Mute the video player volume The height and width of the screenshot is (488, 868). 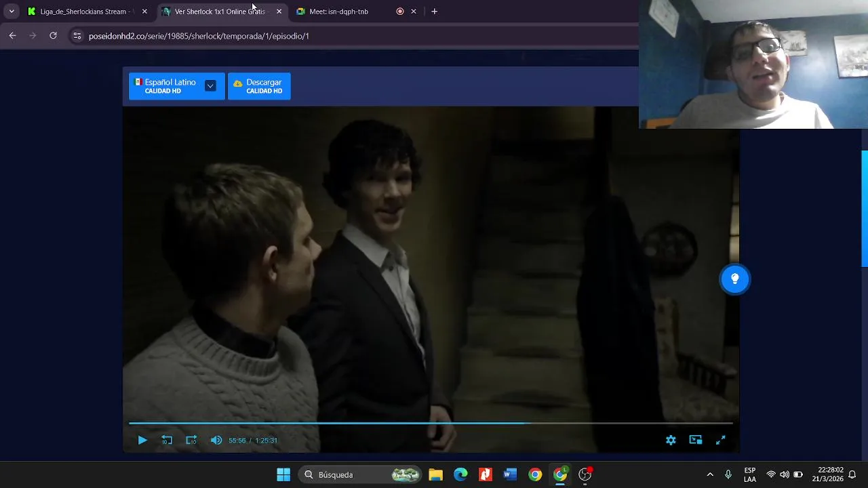[x=216, y=440]
